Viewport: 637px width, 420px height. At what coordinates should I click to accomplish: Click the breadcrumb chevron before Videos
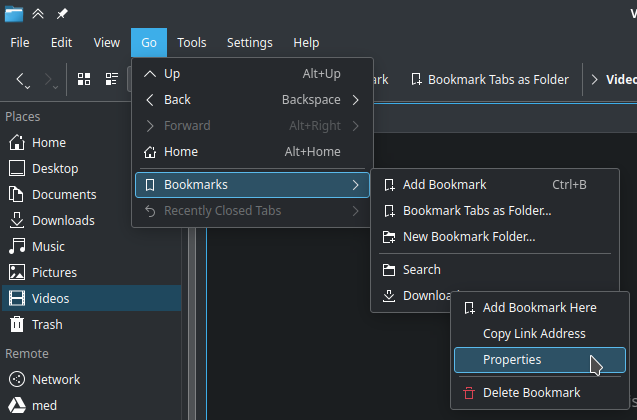(x=594, y=80)
